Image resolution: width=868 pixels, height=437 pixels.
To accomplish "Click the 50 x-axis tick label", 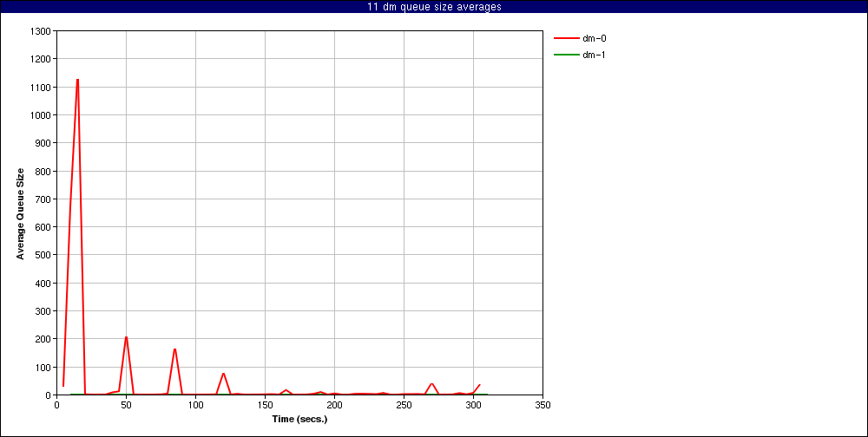I will 126,405.
